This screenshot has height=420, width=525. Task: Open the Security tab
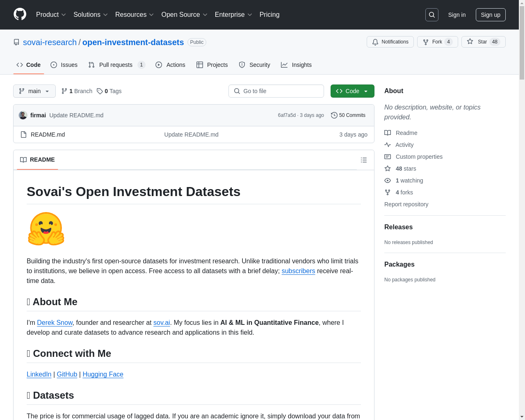coord(255,65)
